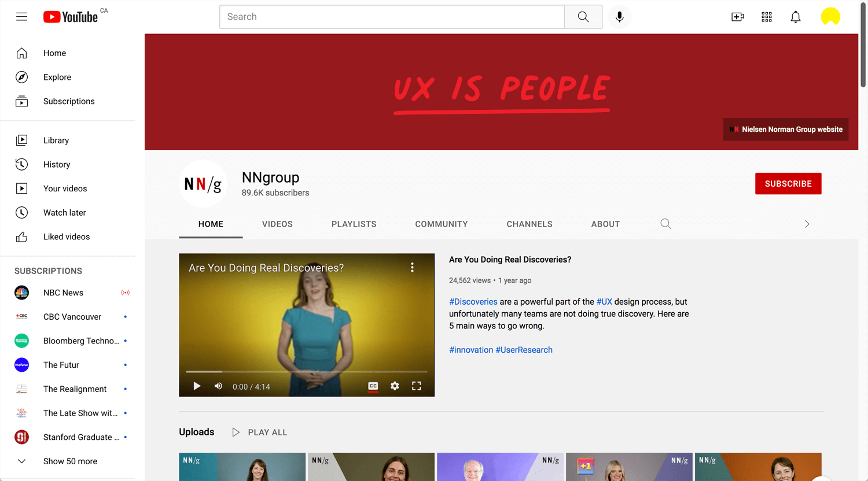The width and height of the screenshot is (868, 481).
Task: Open Stanford Graduate channel avatar
Action: (21, 437)
